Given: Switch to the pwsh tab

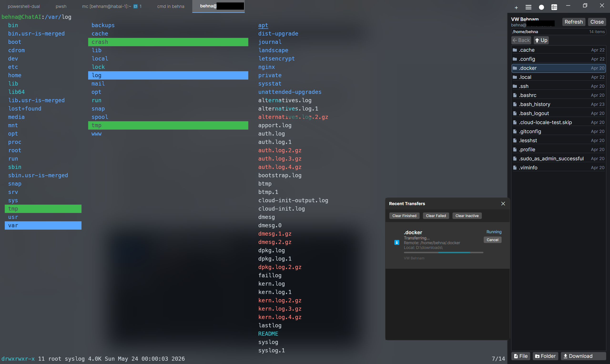Looking at the screenshot, I should (61, 6).
